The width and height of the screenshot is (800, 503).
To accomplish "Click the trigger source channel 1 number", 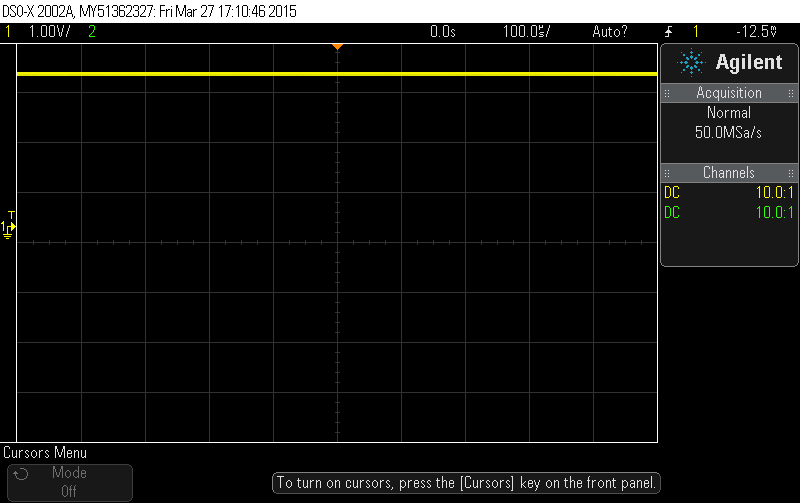I will tap(695, 32).
